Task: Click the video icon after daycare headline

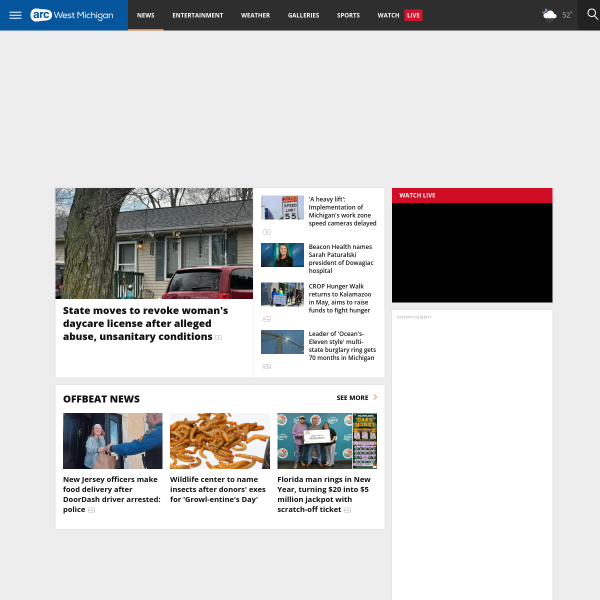Action: (x=218, y=337)
